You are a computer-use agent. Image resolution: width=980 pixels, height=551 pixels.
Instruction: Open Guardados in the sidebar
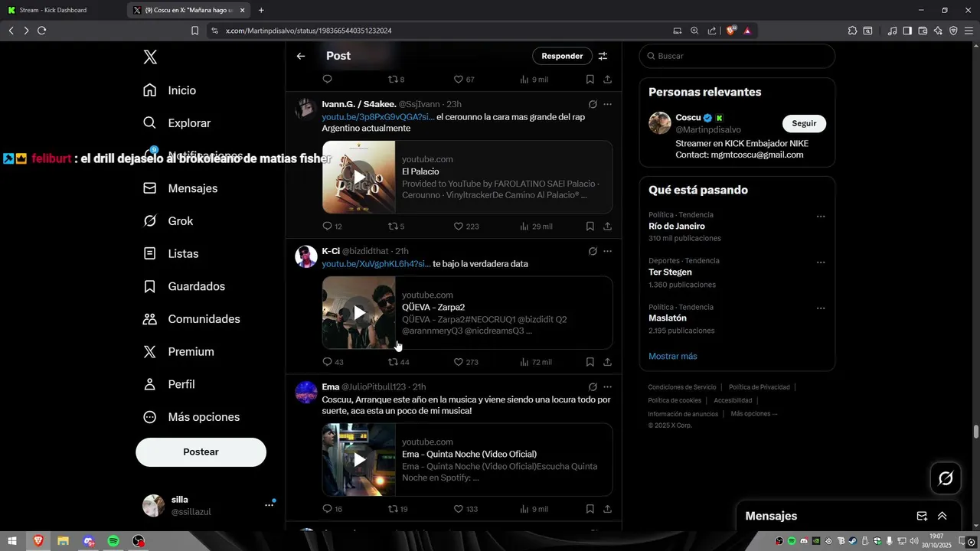pyautogui.click(x=184, y=286)
